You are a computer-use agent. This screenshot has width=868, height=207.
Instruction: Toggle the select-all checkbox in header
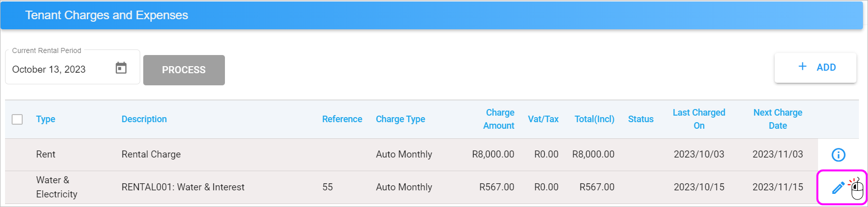pos(17,119)
